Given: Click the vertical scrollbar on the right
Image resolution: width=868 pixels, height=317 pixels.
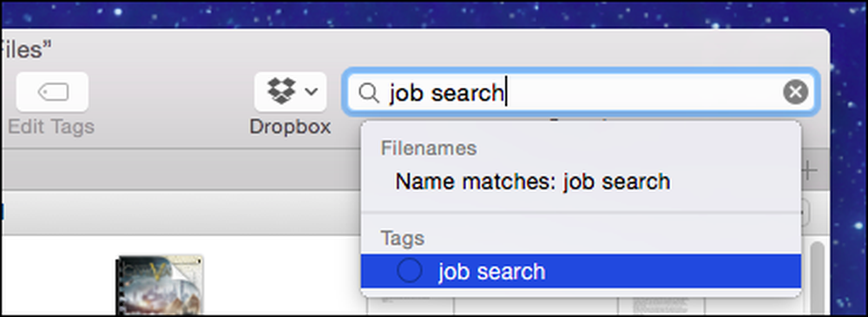Looking at the screenshot, I should coord(817,277).
